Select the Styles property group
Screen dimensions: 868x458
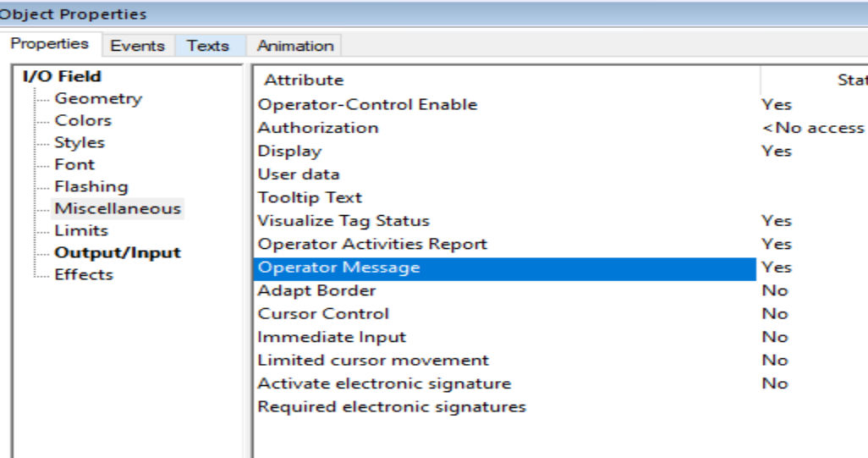(x=80, y=142)
